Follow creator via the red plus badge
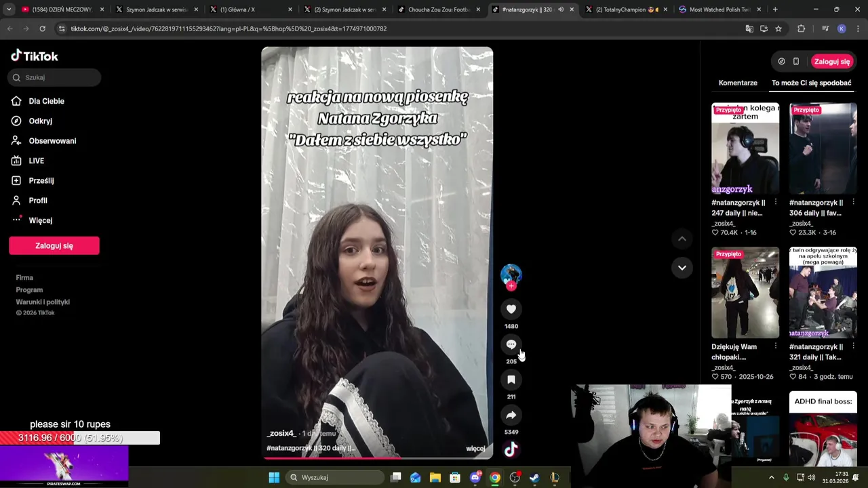Image resolution: width=868 pixels, height=488 pixels. (511, 286)
